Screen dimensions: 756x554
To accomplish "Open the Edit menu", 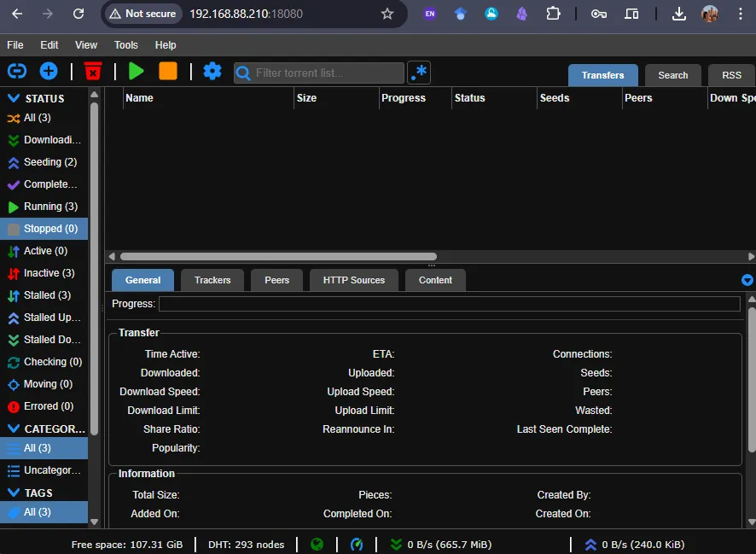I will click(x=49, y=45).
